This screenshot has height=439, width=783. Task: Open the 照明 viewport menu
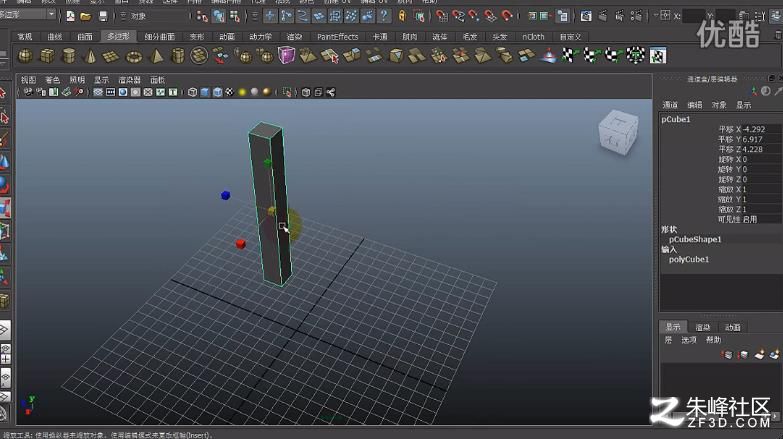click(x=77, y=80)
